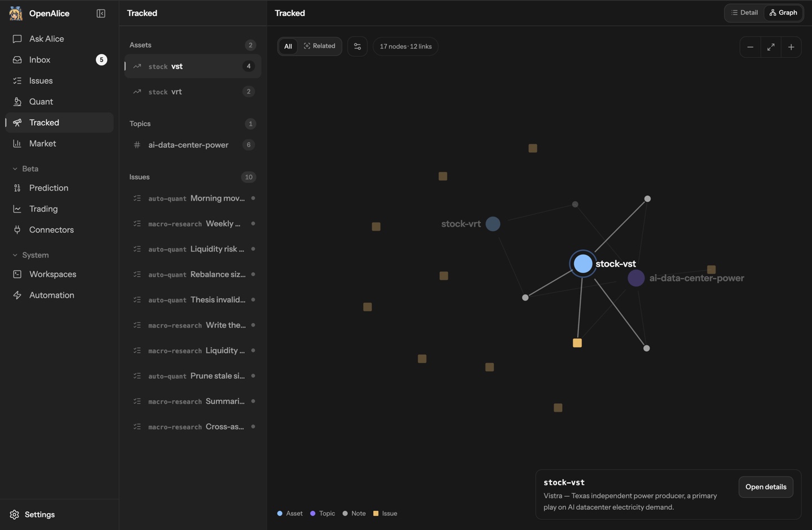Open the Cross-as... macro-research issue
This screenshot has width=812, height=530.
(x=193, y=427)
